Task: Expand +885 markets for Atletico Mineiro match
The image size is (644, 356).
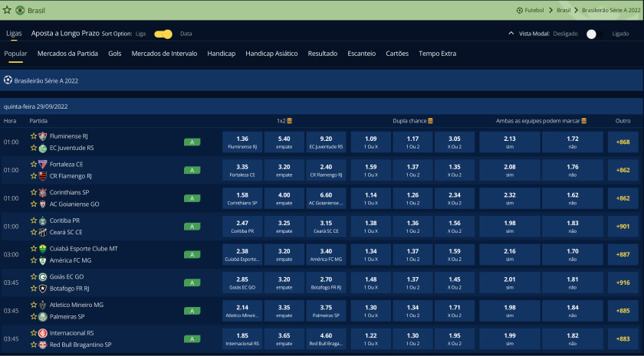Action: tap(623, 311)
